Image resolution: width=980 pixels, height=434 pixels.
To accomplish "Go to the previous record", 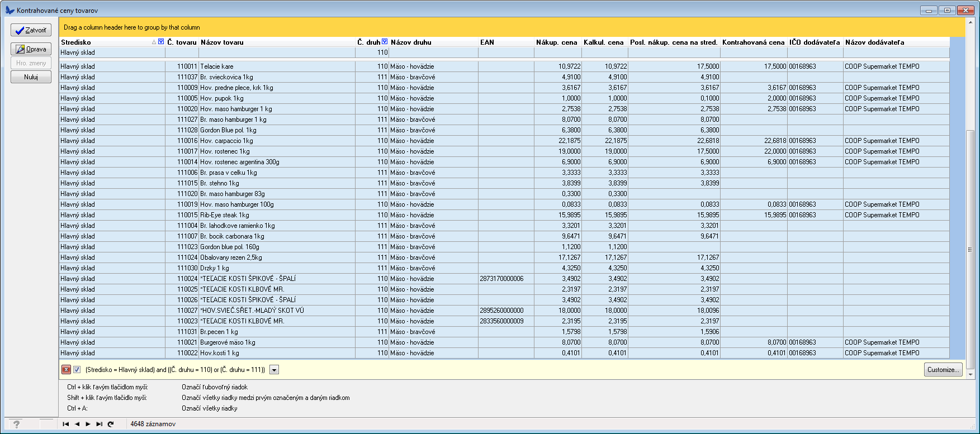I will coord(77,424).
